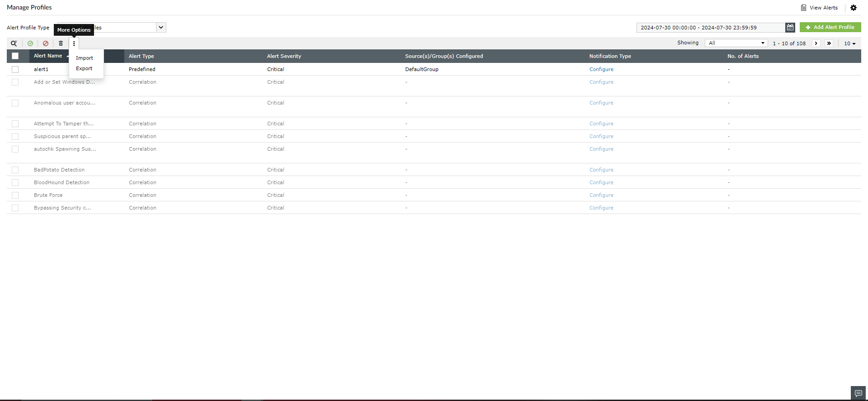
Task: Click Configure for Attempt To Tamper th...
Action: point(601,124)
